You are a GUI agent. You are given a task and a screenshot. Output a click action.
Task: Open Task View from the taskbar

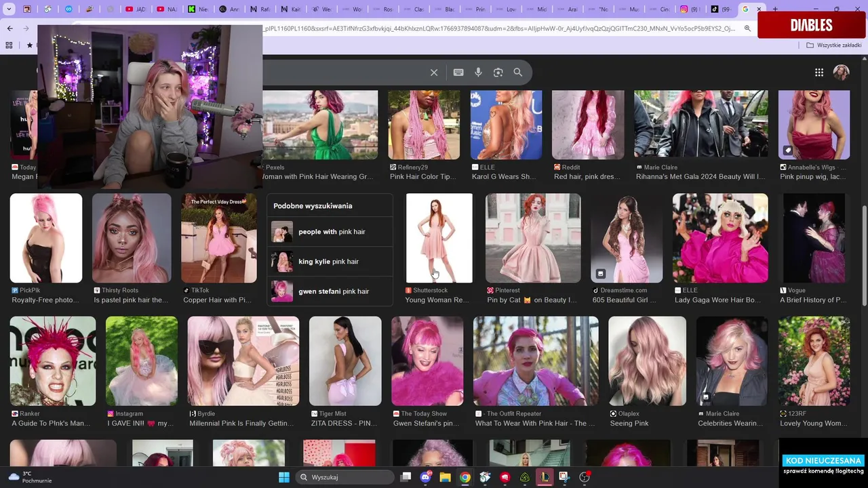406,477
